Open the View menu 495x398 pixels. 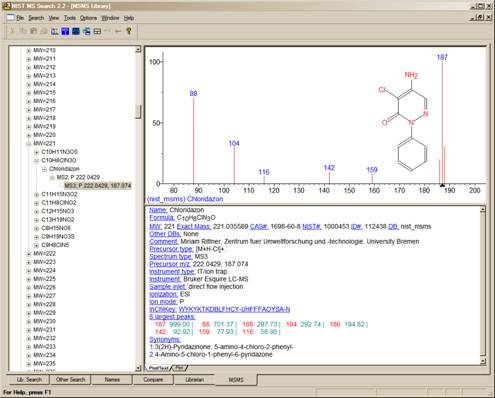tap(54, 18)
